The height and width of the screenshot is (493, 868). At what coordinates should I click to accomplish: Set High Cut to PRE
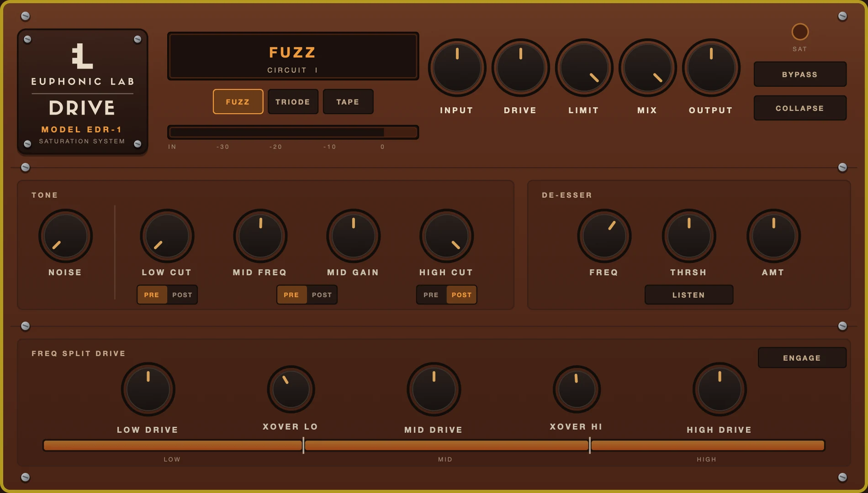click(x=431, y=295)
